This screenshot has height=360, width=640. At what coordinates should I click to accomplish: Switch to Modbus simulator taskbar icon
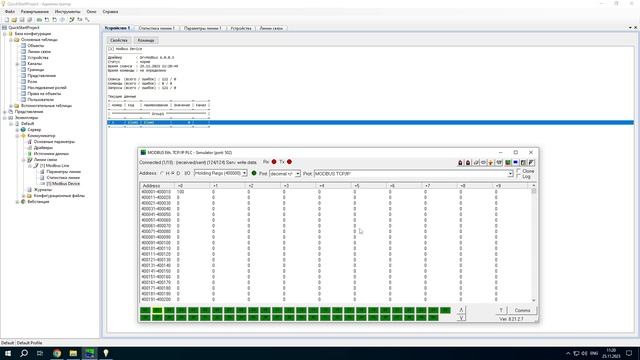pos(89,353)
